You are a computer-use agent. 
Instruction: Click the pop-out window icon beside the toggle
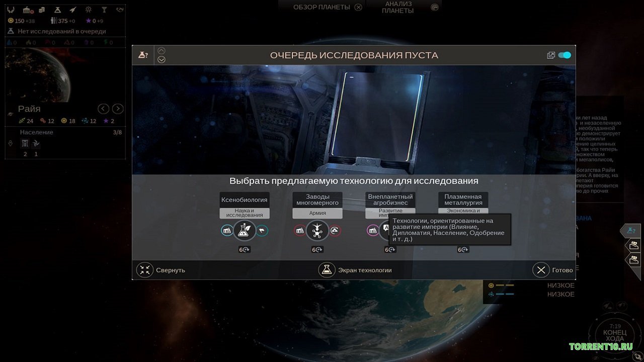click(x=551, y=55)
